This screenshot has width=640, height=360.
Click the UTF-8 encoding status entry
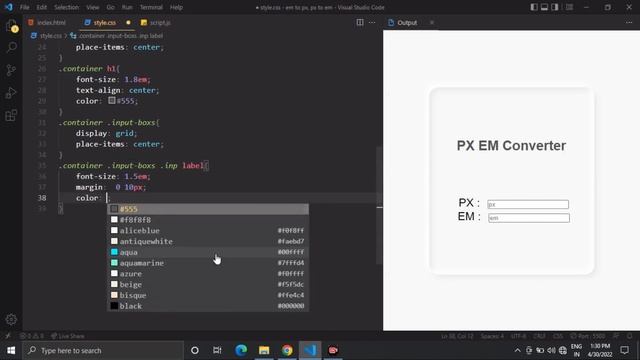(518, 336)
